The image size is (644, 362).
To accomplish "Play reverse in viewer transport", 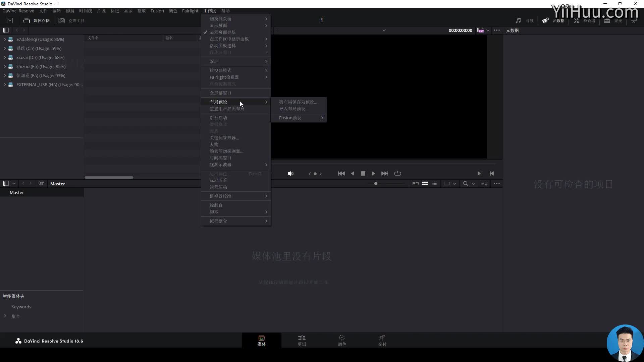I will (353, 173).
